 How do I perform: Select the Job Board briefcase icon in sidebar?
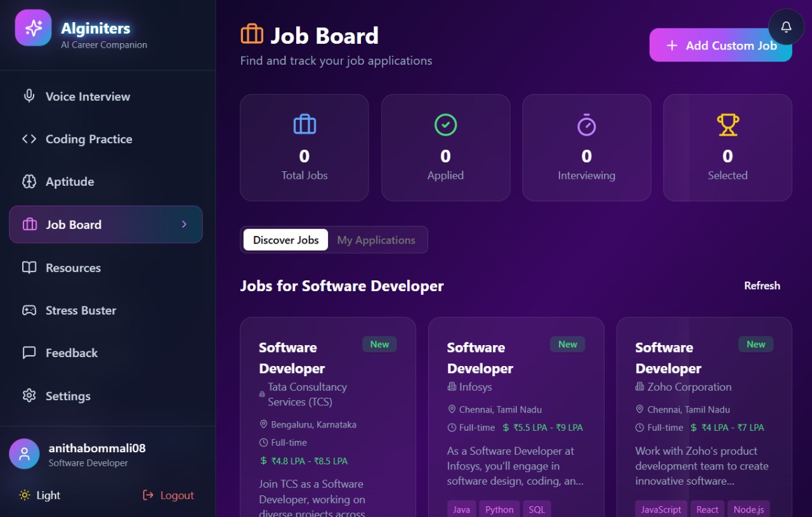tap(28, 224)
